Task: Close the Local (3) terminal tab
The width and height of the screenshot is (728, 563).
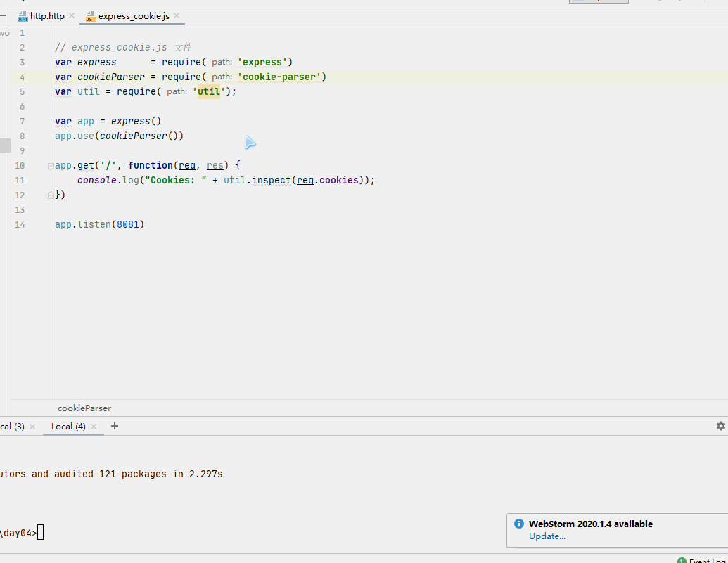Action: 32,427
